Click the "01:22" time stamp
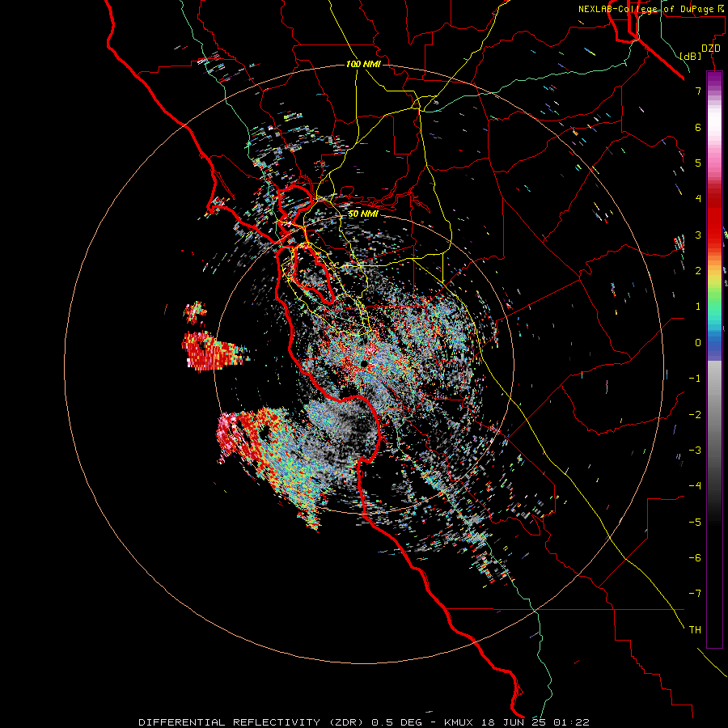Screen dimensions: 728x728 point(571,722)
